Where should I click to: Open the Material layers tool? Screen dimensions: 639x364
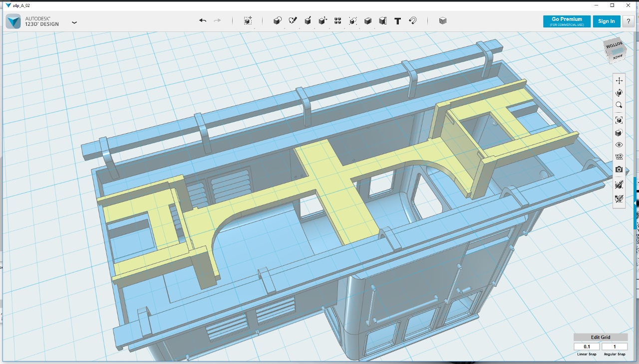coord(443,21)
